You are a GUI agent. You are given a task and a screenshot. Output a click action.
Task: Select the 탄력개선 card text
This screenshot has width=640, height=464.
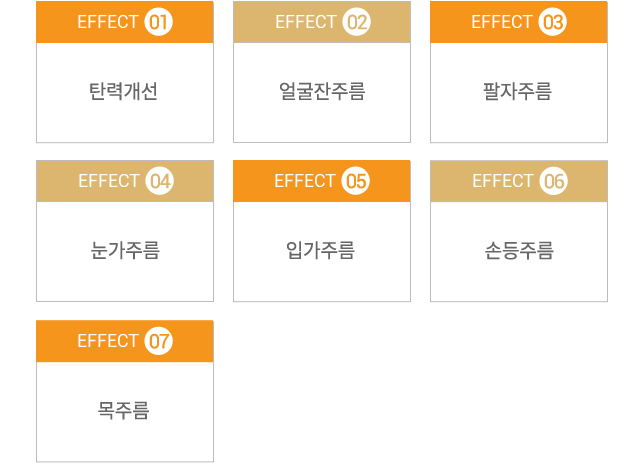pyautogui.click(x=123, y=91)
